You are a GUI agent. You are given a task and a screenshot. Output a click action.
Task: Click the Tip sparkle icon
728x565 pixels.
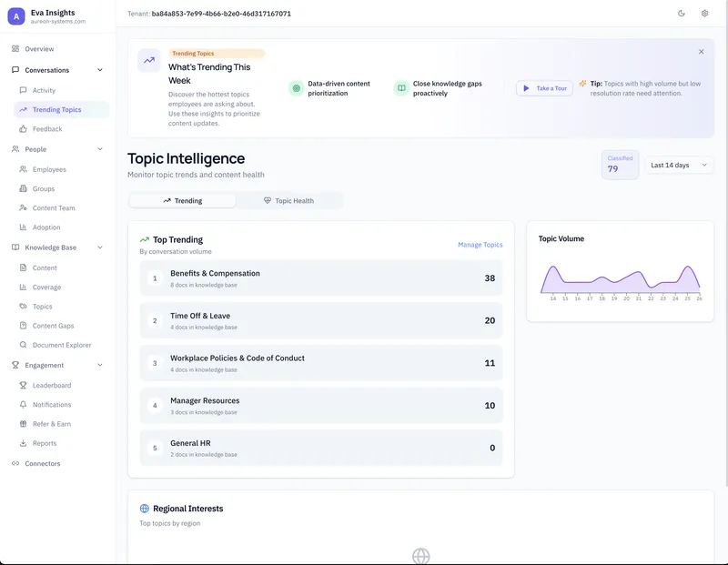582,84
